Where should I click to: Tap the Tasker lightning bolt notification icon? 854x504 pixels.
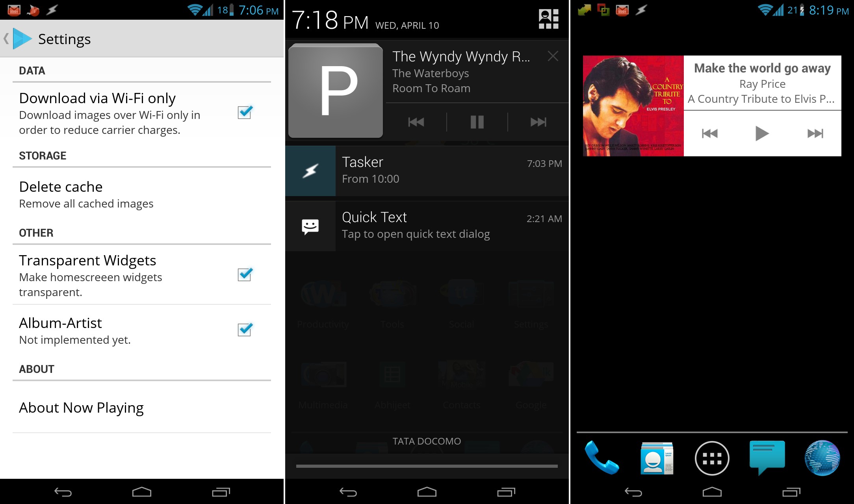310,170
